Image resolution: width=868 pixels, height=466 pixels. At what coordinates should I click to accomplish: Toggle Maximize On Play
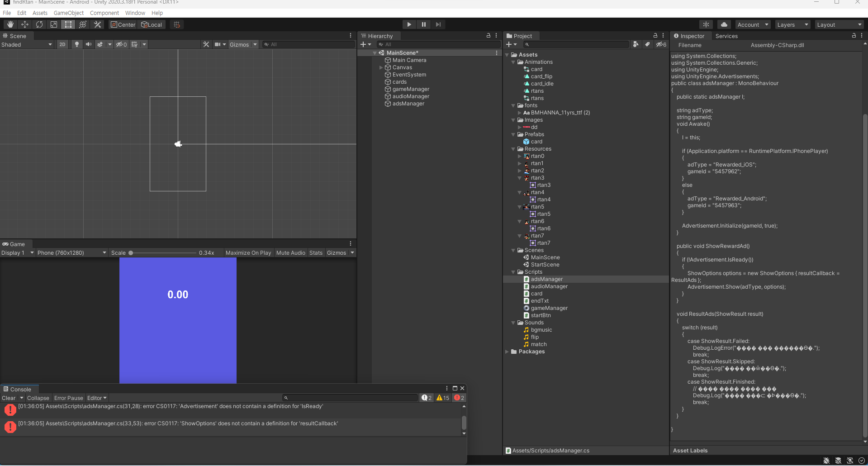click(x=248, y=253)
